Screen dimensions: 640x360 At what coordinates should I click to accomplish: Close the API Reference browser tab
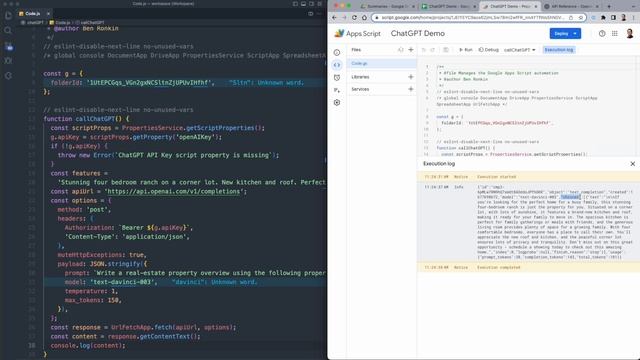tap(597, 7)
